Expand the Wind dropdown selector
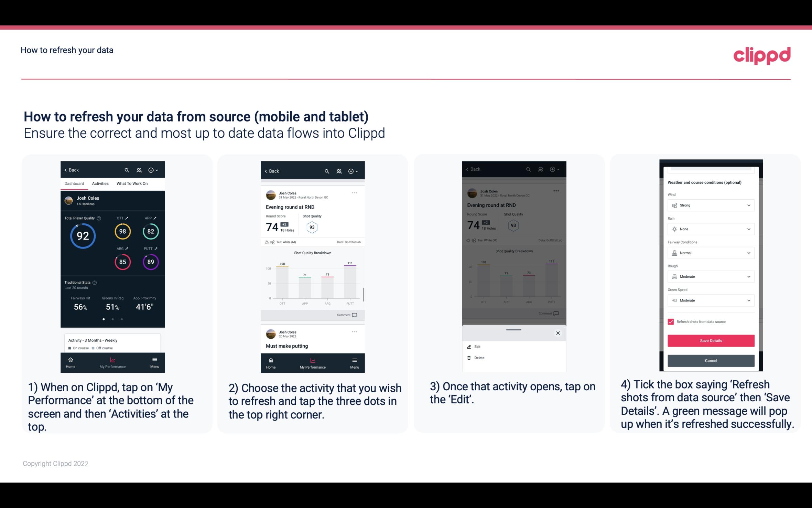 [748, 205]
